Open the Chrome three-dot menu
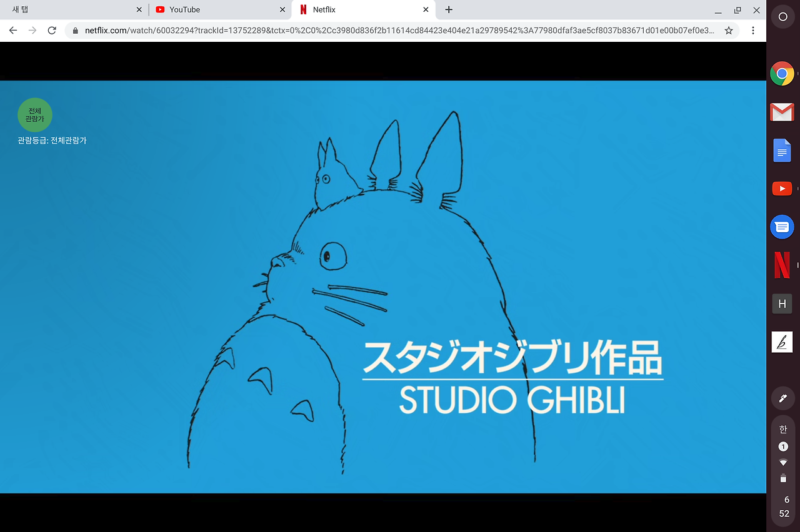The image size is (800, 532). (753, 31)
